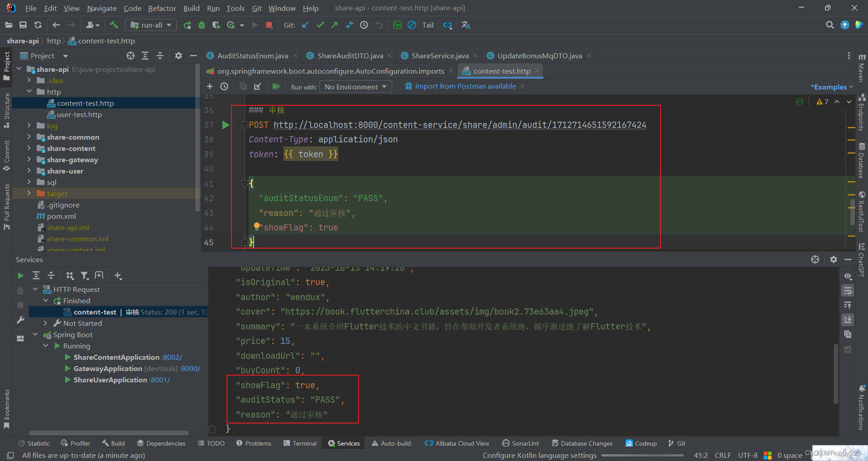Expand the Not Started node
The height and width of the screenshot is (461, 868).
[45, 323]
